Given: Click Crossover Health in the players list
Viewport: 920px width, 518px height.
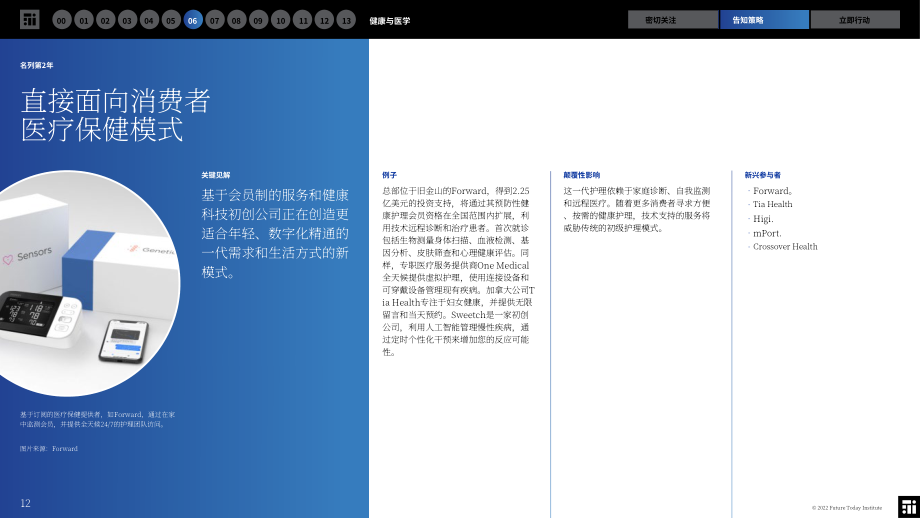Looking at the screenshot, I should point(784,246).
